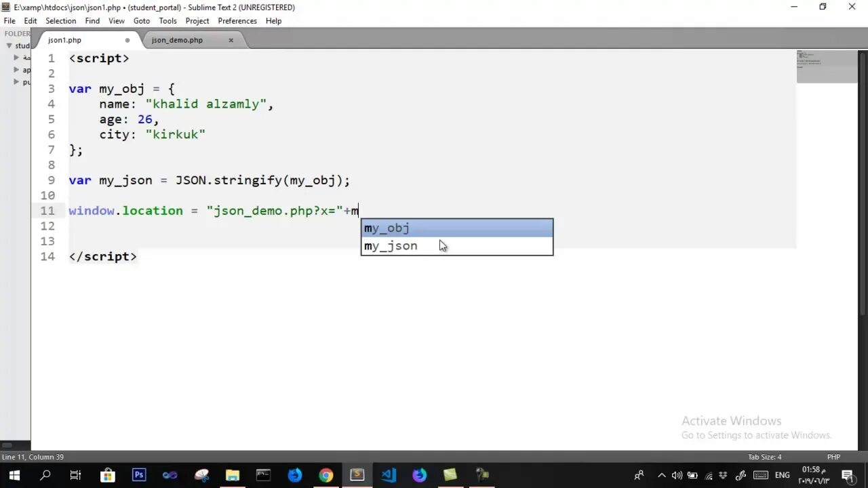Launch Microsoft Store from taskbar
Screen dimensions: 868x488
[x=107, y=475]
